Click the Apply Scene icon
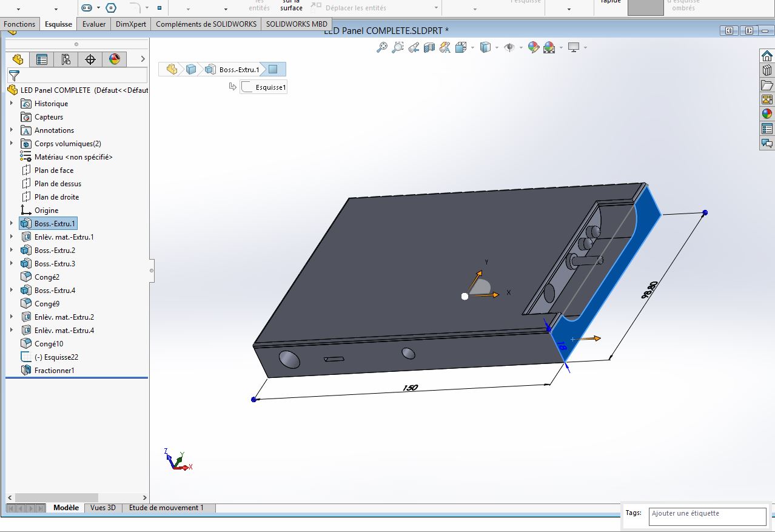Viewport: 775px width, 532px height. [549, 47]
